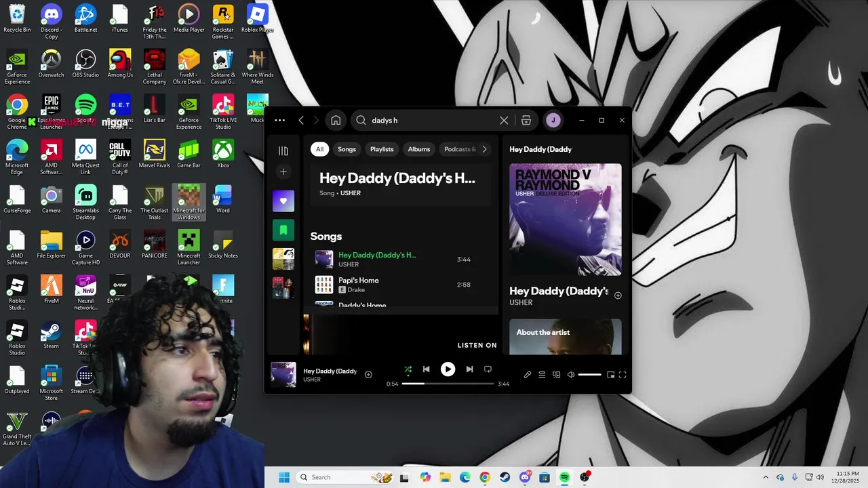868x488 pixels.
Task: Open the purple user profile avatar
Action: [553, 120]
